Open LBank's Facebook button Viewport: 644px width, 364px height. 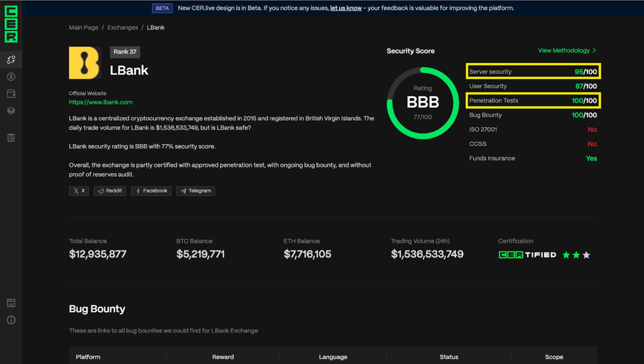pyautogui.click(x=151, y=191)
